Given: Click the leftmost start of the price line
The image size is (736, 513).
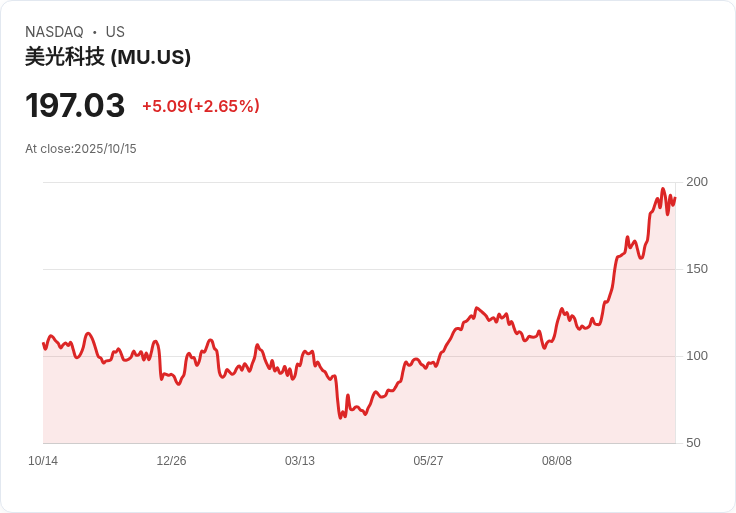Looking at the screenshot, I should [43, 343].
